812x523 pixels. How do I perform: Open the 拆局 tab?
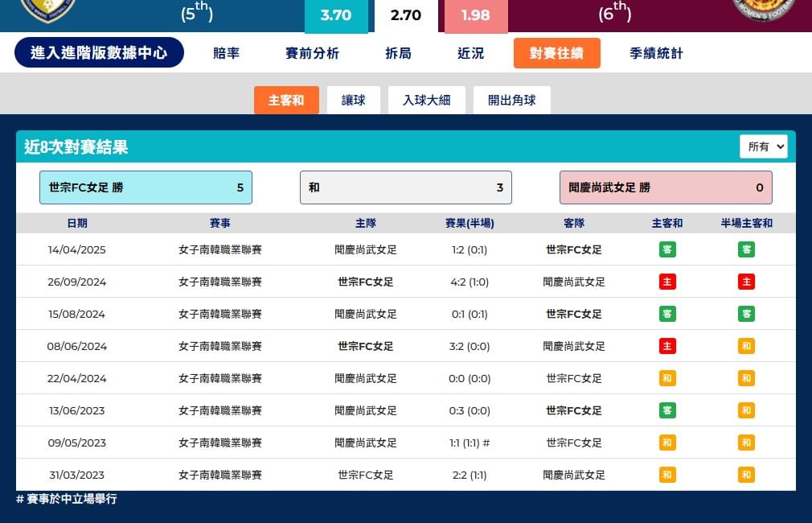pyautogui.click(x=398, y=53)
